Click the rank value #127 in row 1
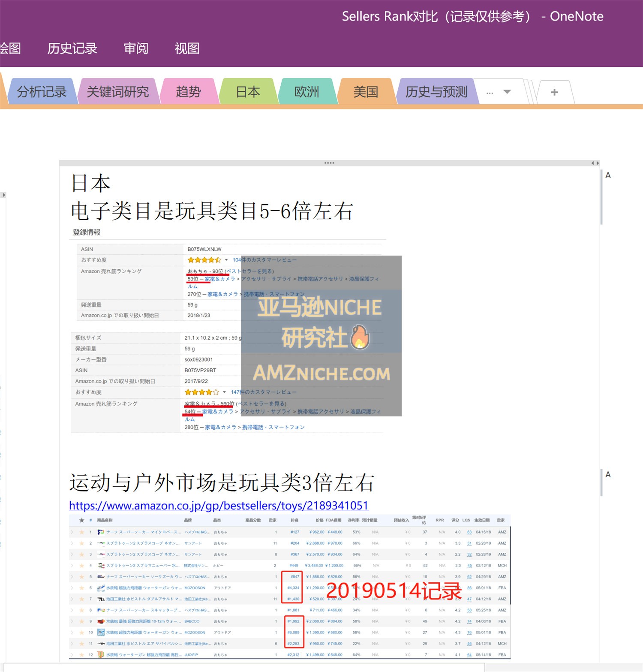The height and width of the screenshot is (672, 643). (x=294, y=532)
